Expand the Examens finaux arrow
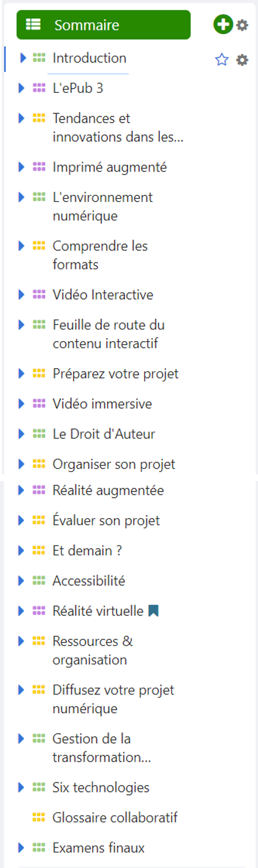The width and height of the screenshot is (258, 868). point(23,848)
